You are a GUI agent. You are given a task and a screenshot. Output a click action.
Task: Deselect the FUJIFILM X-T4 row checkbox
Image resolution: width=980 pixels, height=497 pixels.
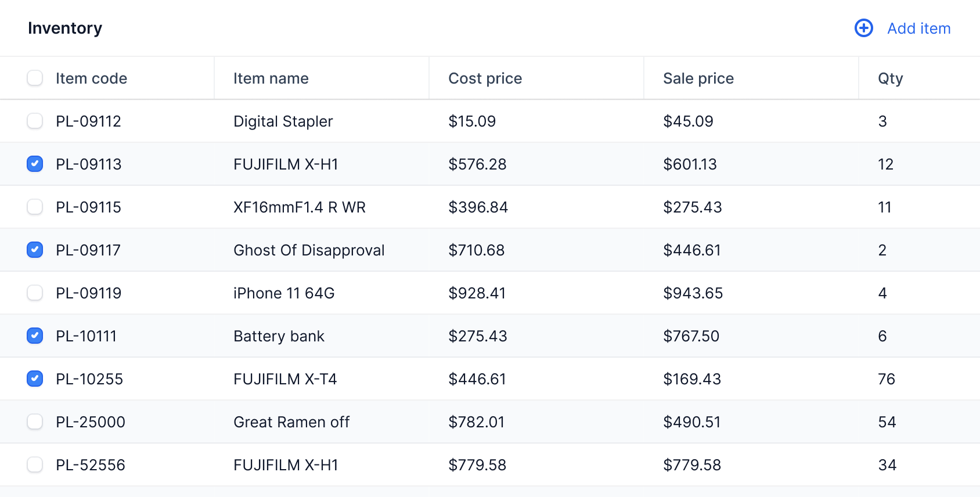point(35,379)
